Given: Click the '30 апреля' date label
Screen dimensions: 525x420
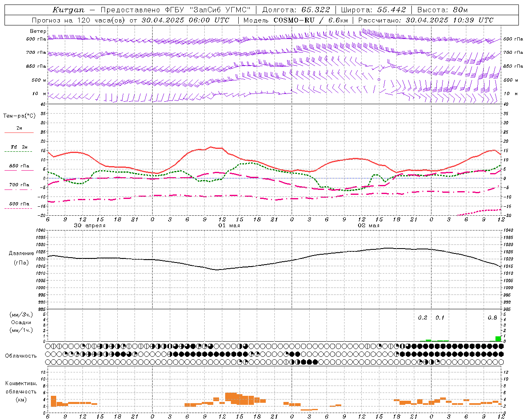Looking at the screenshot, I should pos(89,226).
